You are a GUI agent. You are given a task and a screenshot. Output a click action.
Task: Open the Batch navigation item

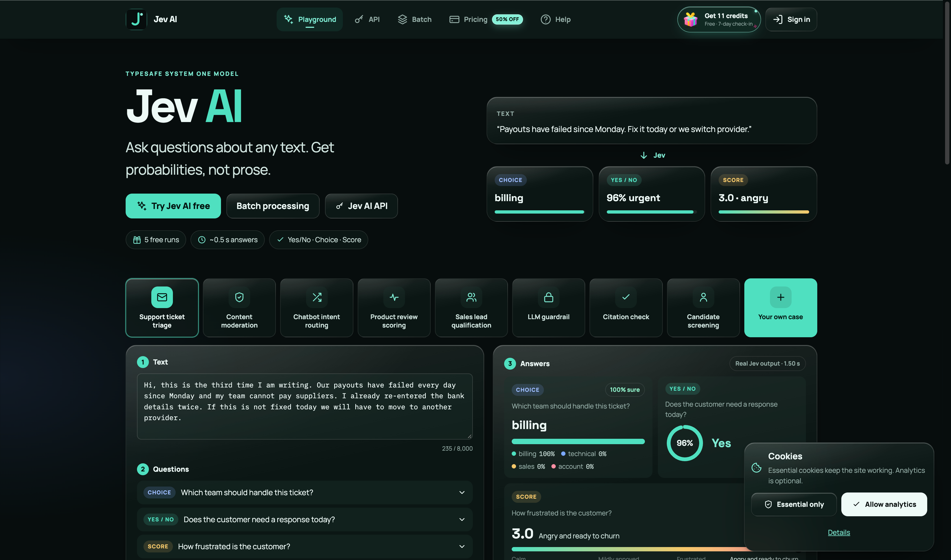tap(414, 19)
